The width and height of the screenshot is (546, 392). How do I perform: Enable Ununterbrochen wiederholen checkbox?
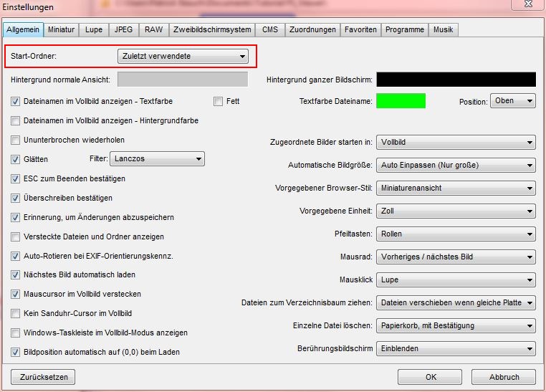(x=16, y=140)
